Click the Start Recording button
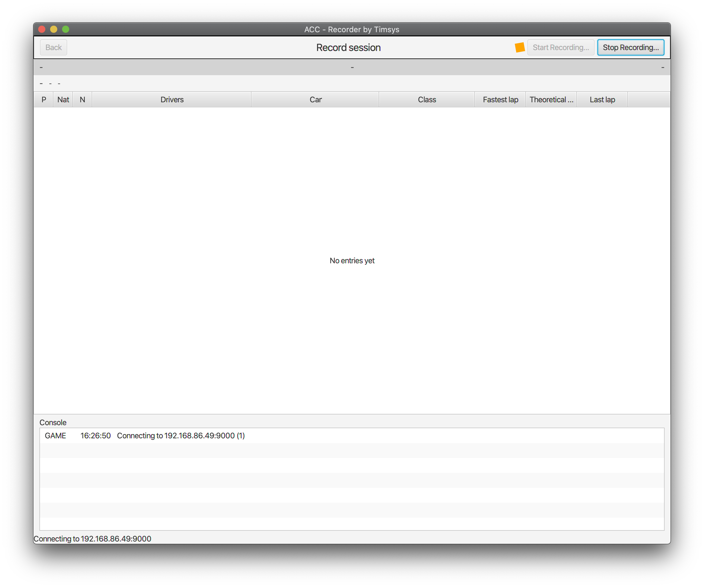This screenshot has width=704, height=588. click(x=561, y=47)
